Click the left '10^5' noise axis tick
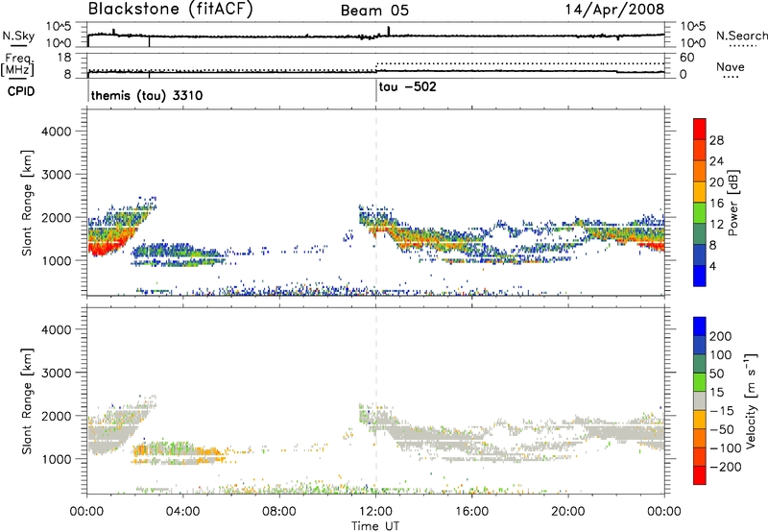The image size is (768, 532). click(59, 26)
